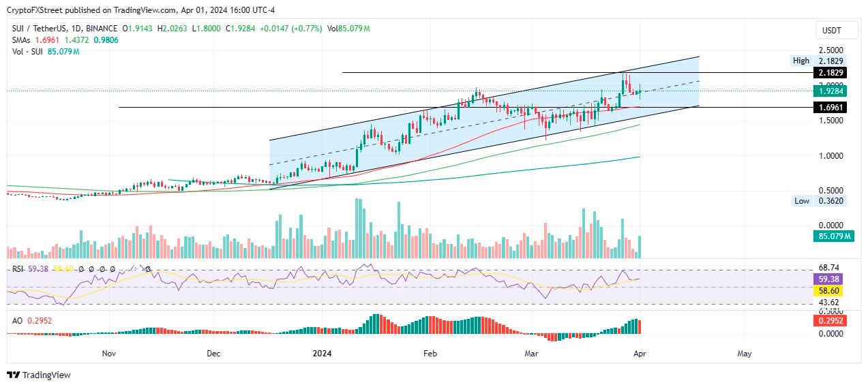This screenshot has width=868, height=387.
Task: Click the Feb label on time axis
Action: click(x=429, y=354)
